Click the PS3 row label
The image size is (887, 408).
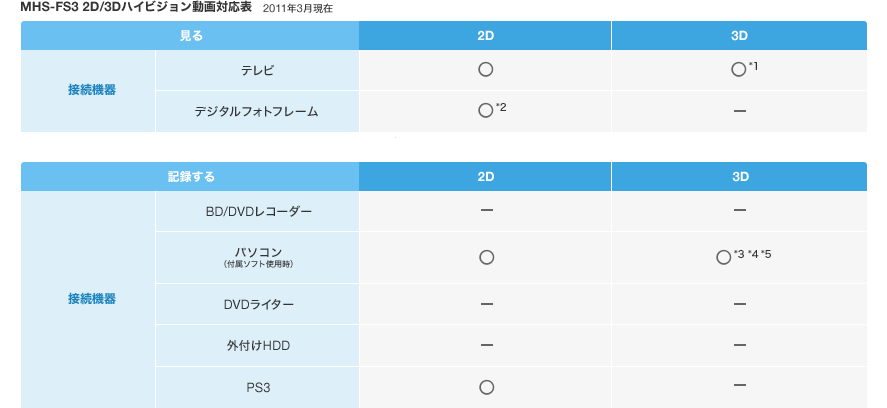[257, 387]
